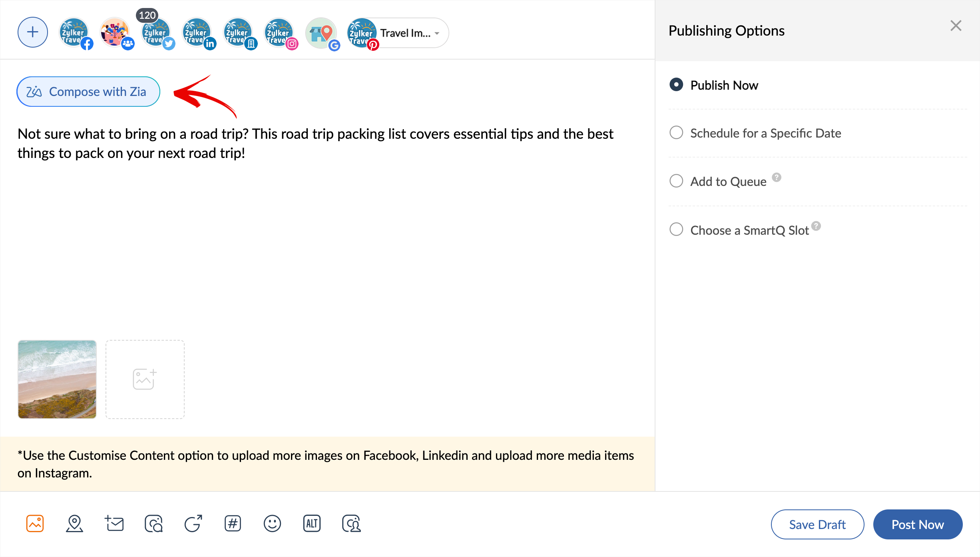Click the envelope icon with plus sign
980x557 pixels.
point(114,523)
